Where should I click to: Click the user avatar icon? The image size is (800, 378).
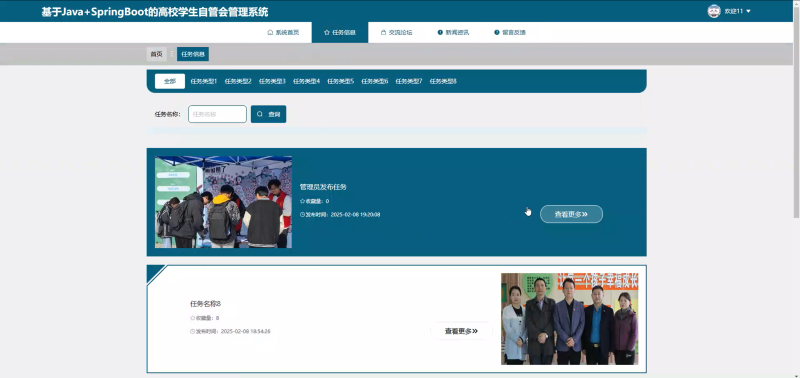714,11
